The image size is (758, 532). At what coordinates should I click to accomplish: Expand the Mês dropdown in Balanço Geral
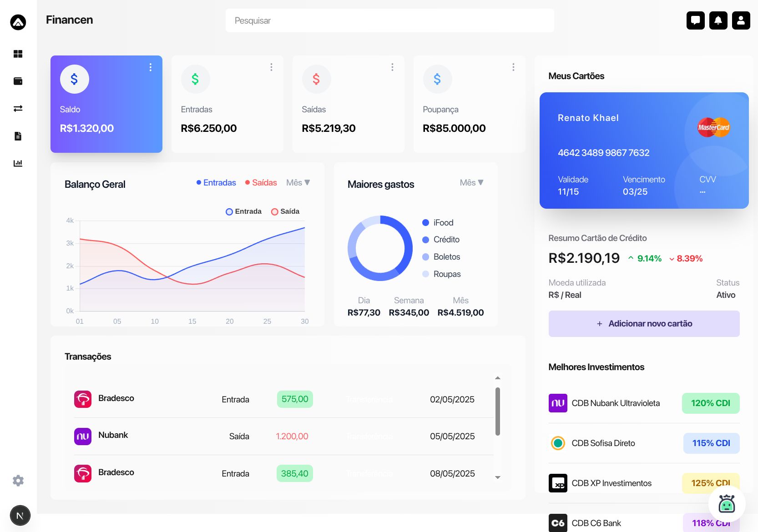pyautogui.click(x=298, y=183)
